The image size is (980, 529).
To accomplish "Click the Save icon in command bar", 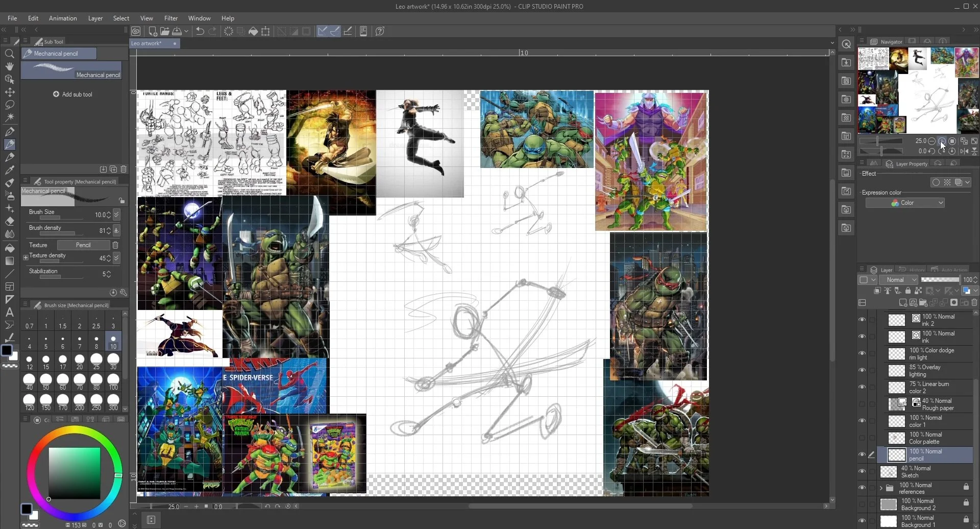I will [177, 31].
